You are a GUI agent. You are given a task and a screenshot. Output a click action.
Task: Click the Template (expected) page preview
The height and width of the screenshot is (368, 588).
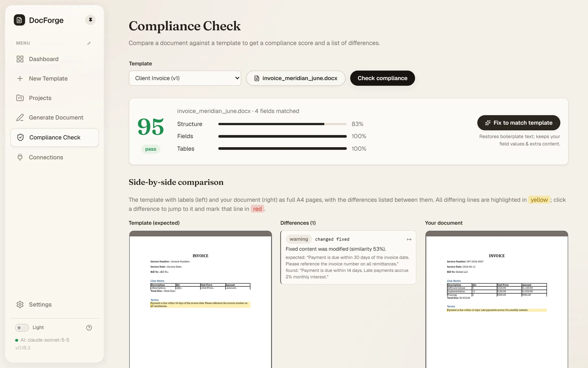(x=200, y=299)
